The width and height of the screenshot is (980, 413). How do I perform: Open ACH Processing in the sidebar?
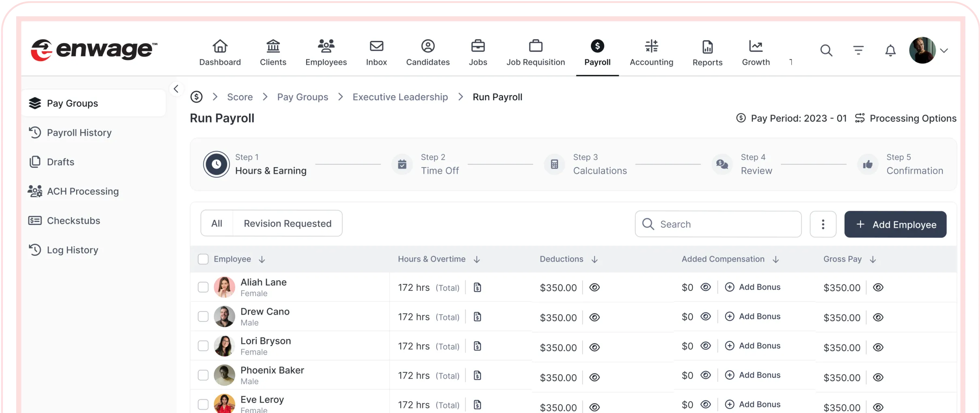click(83, 191)
